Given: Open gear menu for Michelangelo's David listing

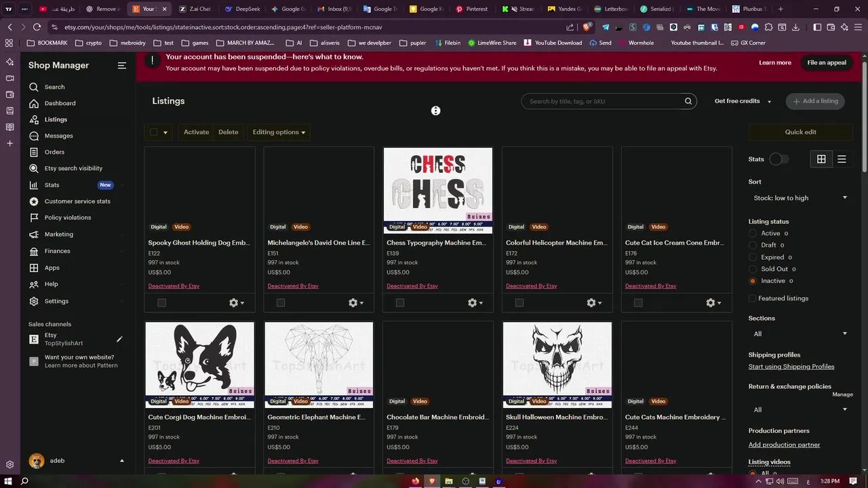Looking at the screenshot, I should [x=355, y=303].
